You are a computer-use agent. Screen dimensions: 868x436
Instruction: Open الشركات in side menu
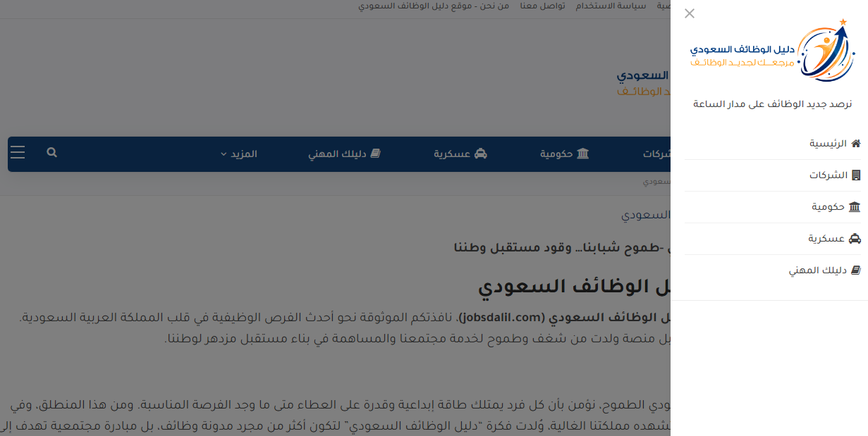coord(773,175)
